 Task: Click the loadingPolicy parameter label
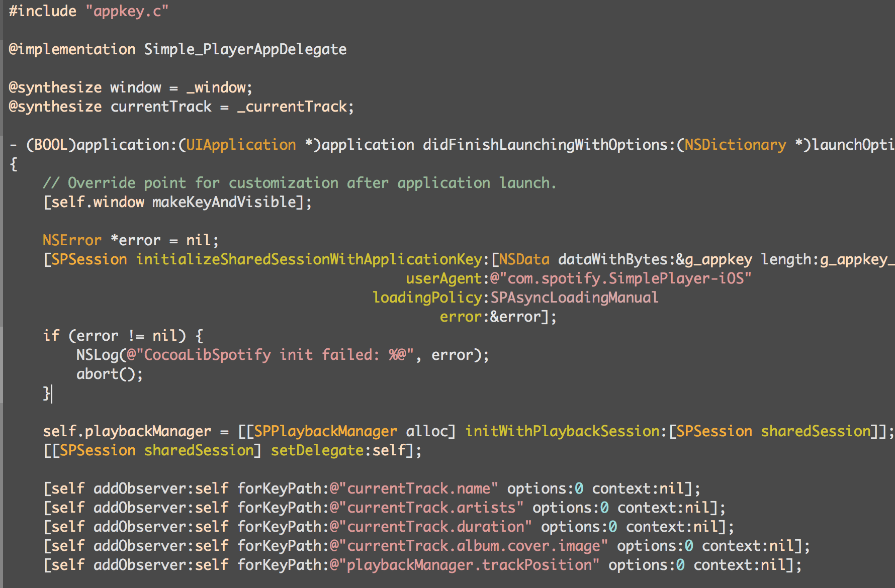[427, 298]
